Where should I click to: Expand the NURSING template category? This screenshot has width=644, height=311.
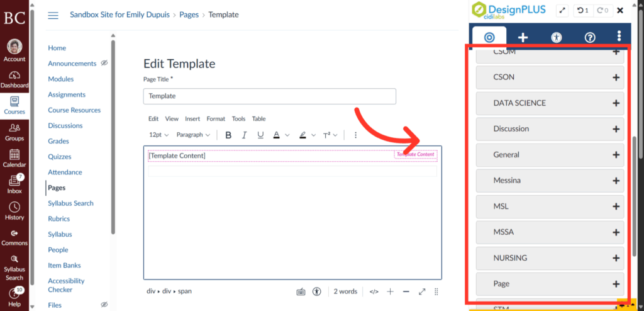tap(550, 258)
